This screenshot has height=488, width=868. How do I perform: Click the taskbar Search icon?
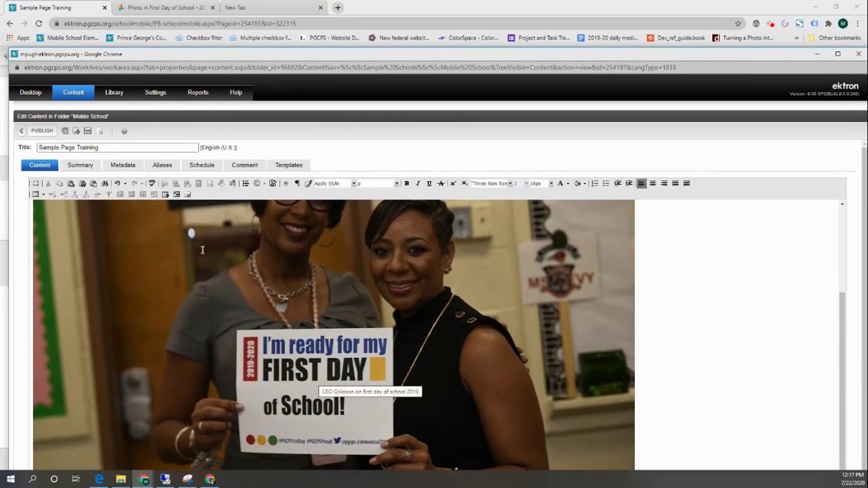click(32, 479)
